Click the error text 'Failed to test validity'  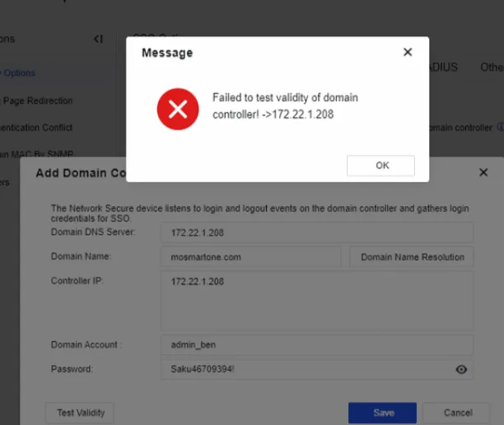coord(285,105)
